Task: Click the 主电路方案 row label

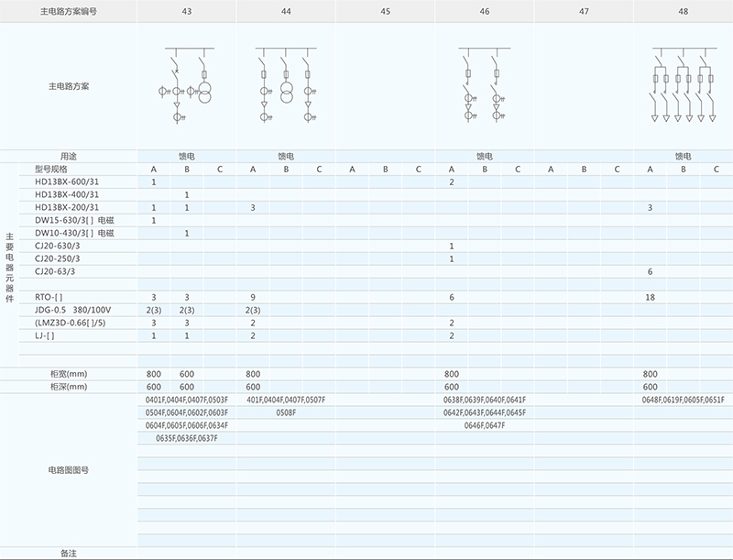Action: coord(69,86)
